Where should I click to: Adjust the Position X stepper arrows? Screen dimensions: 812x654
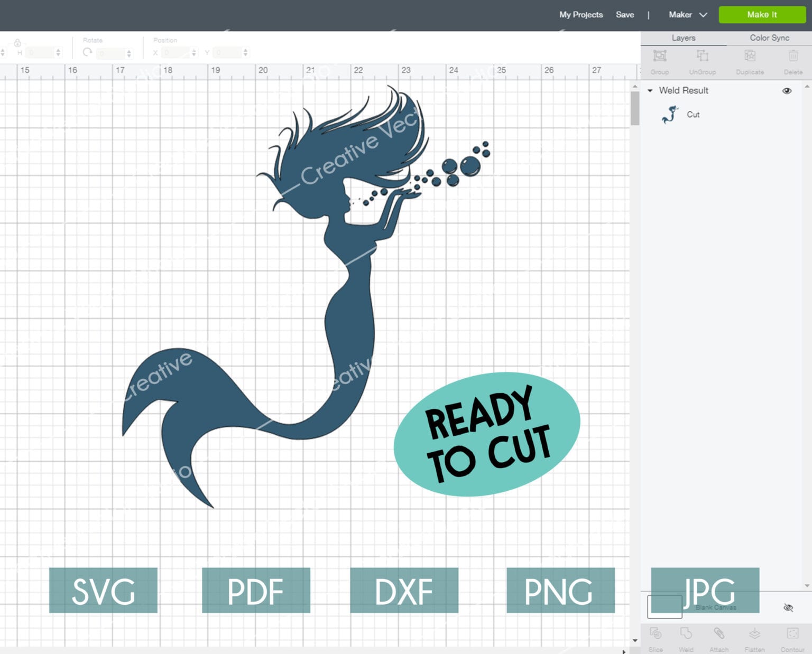coord(193,53)
